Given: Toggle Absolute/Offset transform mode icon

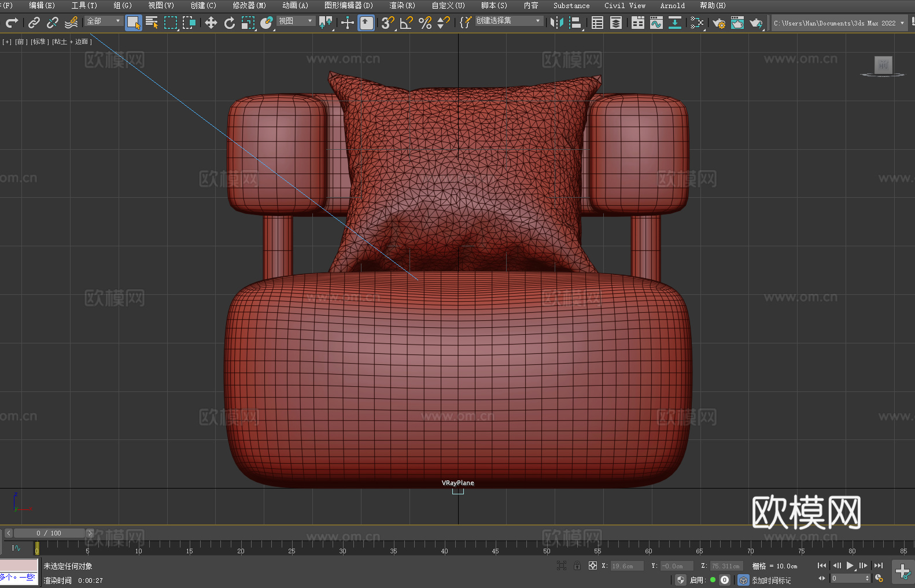Looking at the screenshot, I should (x=593, y=565).
